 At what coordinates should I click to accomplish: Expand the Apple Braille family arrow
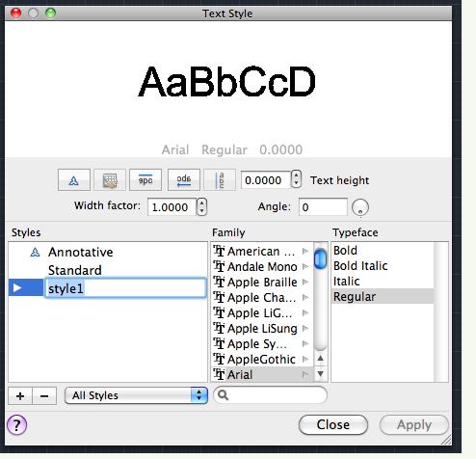(x=305, y=282)
